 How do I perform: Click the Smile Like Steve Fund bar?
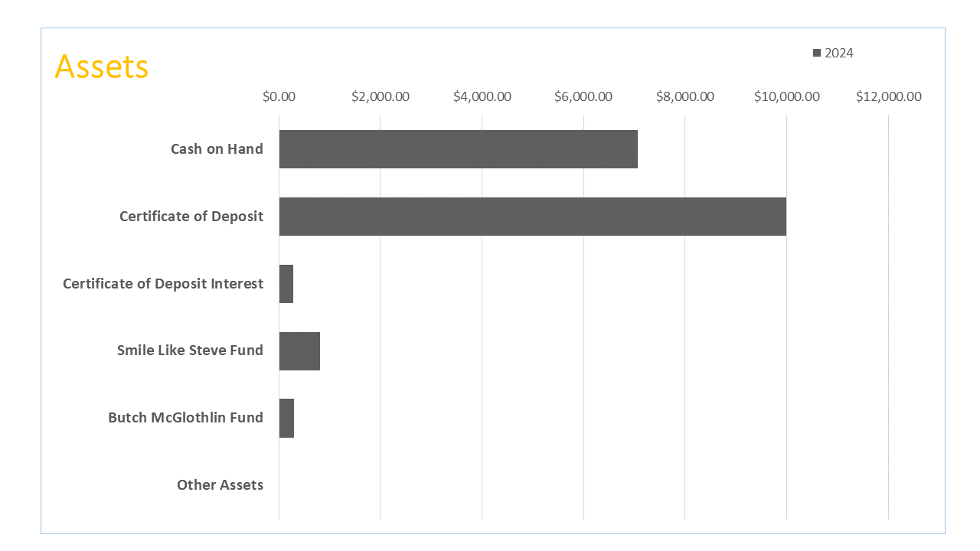[299, 350]
